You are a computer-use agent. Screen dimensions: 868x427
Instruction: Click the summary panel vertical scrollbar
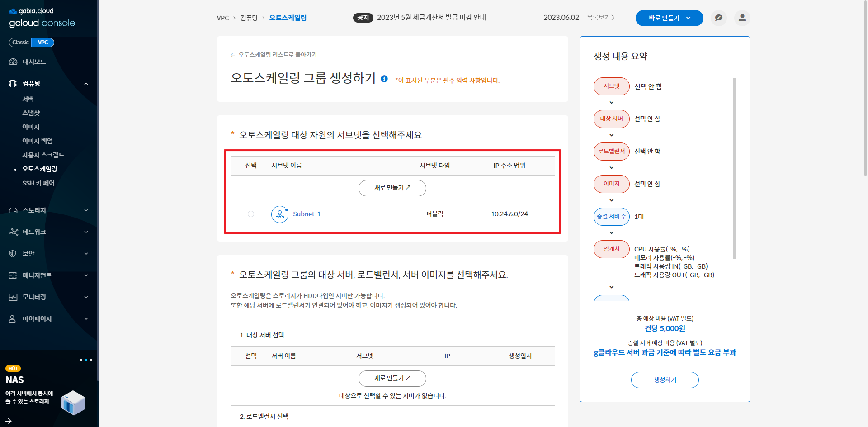(x=734, y=168)
